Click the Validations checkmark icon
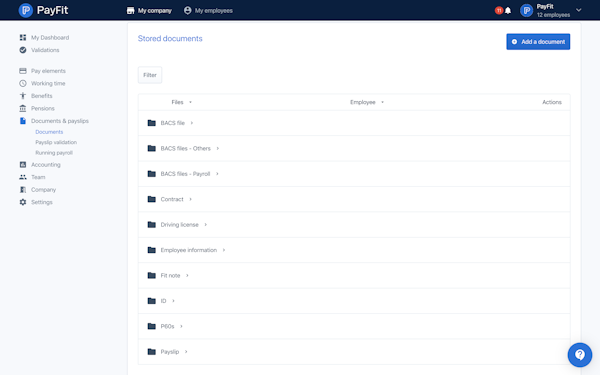 [23, 50]
